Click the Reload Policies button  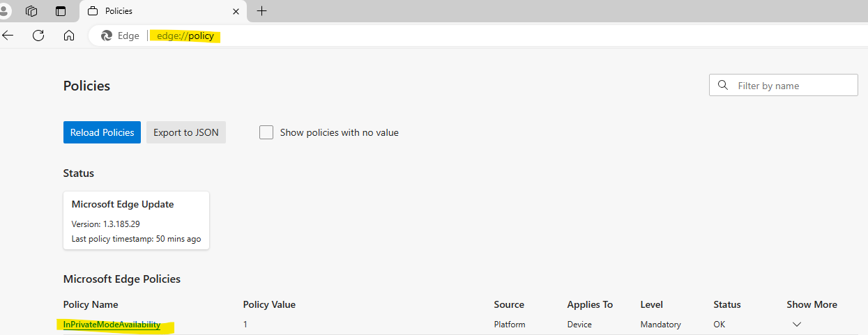coord(102,132)
